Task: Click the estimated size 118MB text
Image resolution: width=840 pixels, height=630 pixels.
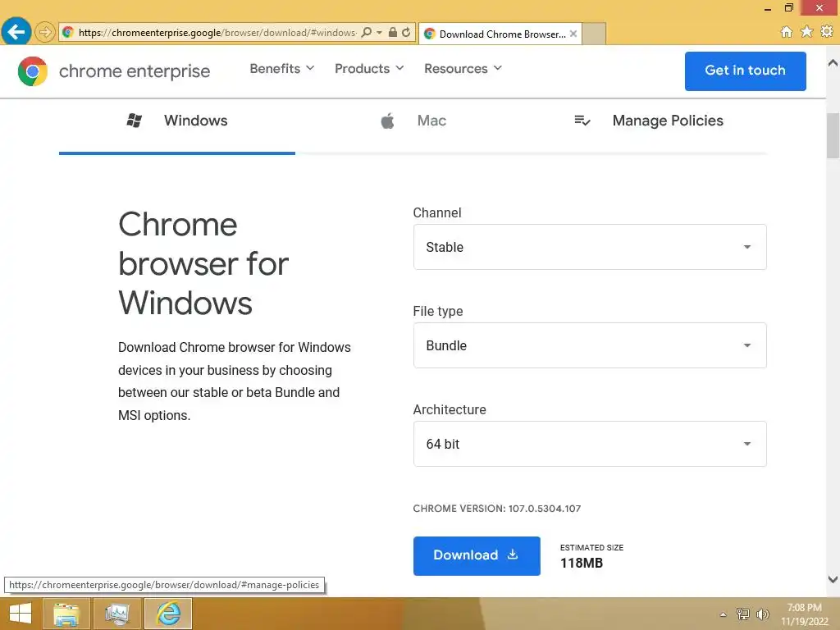Action: tap(582, 563)
